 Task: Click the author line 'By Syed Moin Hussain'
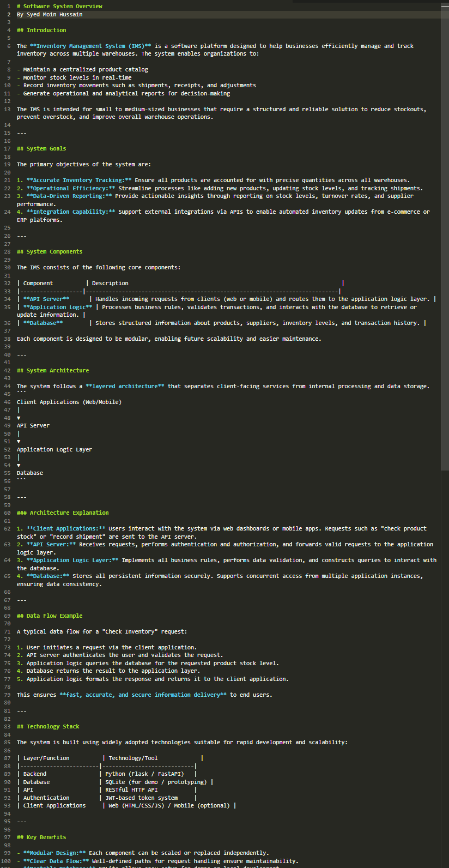pos(50,14)
